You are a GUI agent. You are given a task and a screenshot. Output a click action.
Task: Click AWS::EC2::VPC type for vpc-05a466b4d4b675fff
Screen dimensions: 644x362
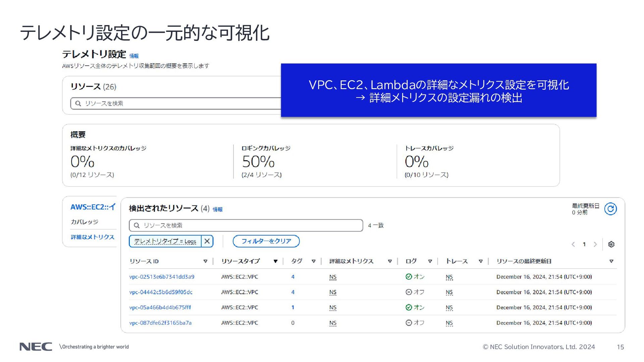239,307
